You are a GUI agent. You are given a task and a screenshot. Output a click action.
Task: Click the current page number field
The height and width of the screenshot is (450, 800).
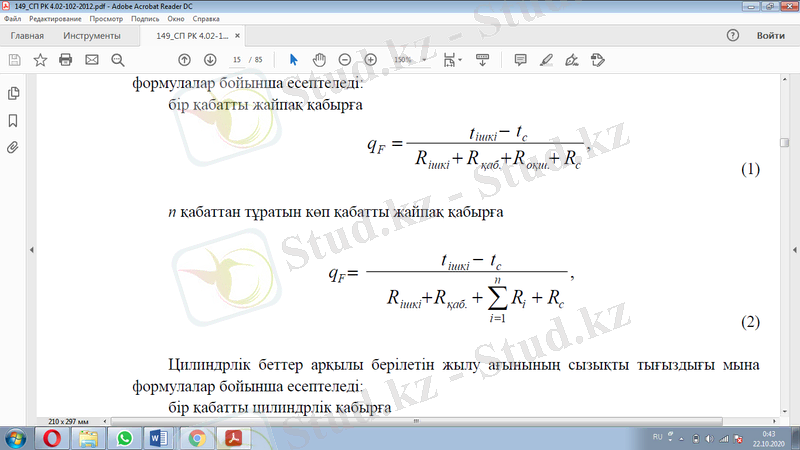236,60
